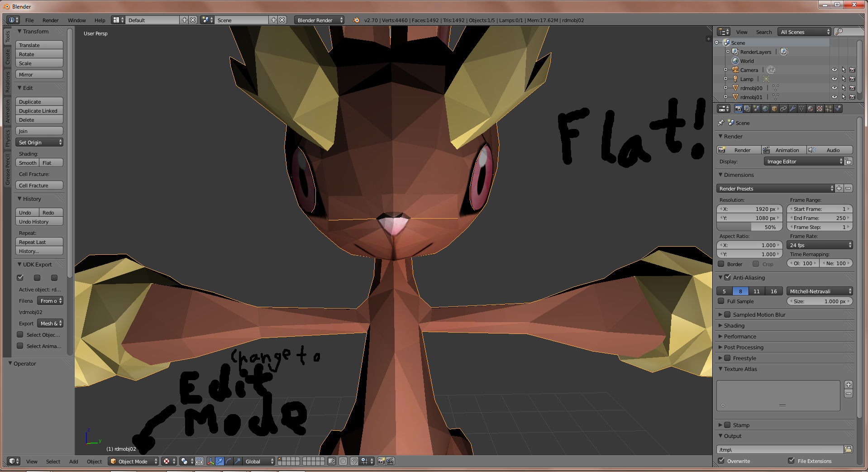
Task: Open the Scene properties tab icon
Action: [x=756, y=109]
